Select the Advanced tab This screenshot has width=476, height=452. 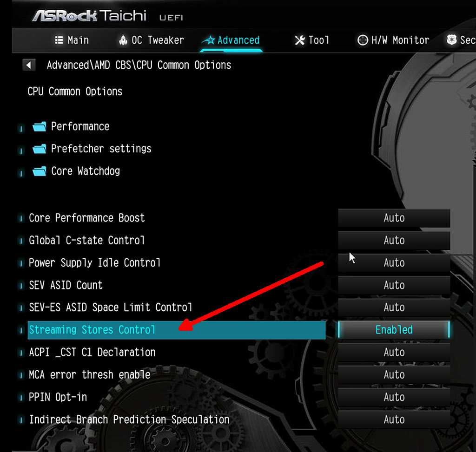(x=231, y=40)
